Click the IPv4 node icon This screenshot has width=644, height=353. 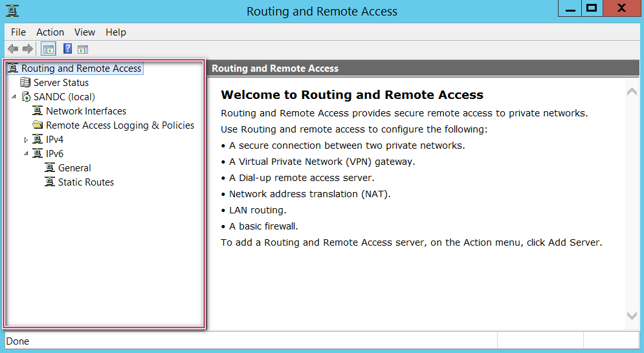(x=38, y=139)
